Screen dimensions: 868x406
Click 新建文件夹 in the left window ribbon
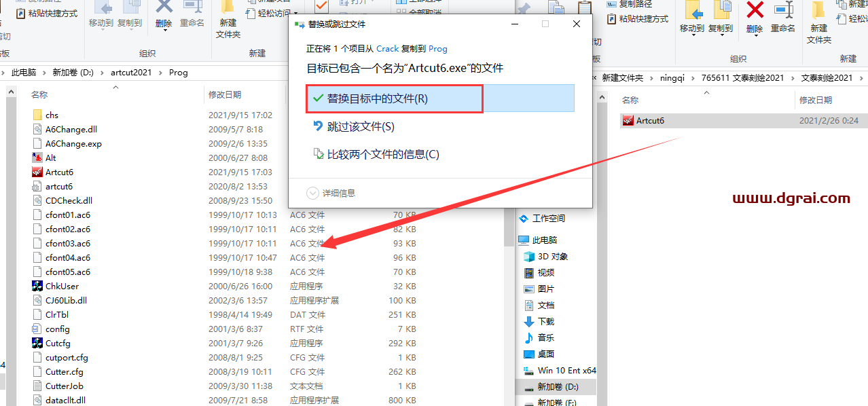228,20
